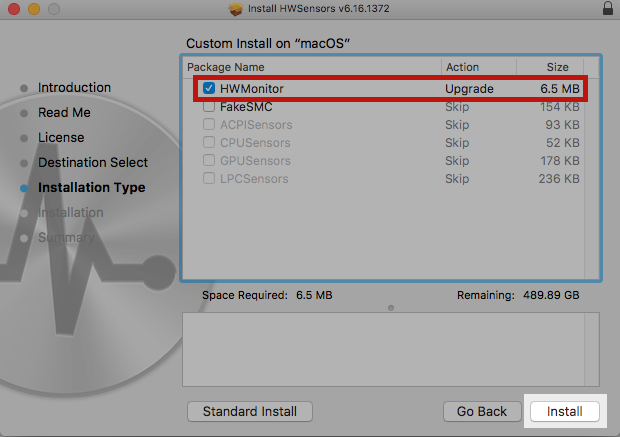This screenshot has width=620, height=437.
Task: Click the Install button
Action: click(x=565, y=411)
